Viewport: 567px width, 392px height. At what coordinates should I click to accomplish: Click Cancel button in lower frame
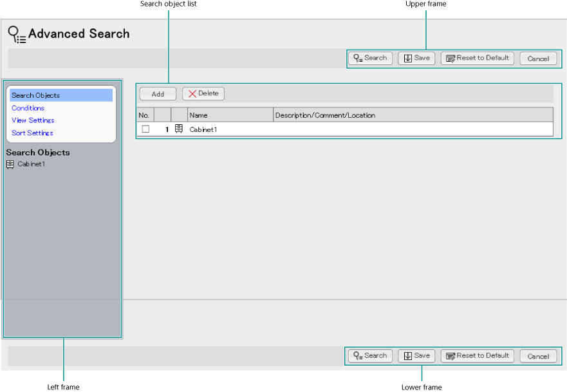coord(538,356)
